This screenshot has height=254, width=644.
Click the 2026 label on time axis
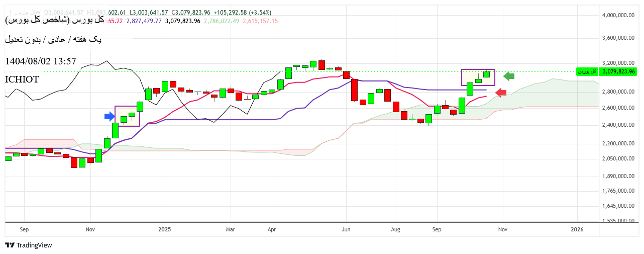click(x=577, y=229)
